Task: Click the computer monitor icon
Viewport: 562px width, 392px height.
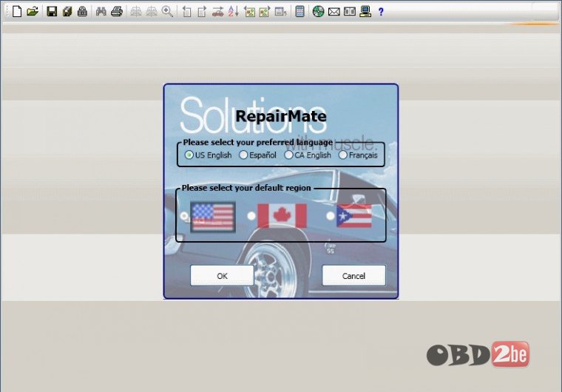Action: [x=365, y=12]
